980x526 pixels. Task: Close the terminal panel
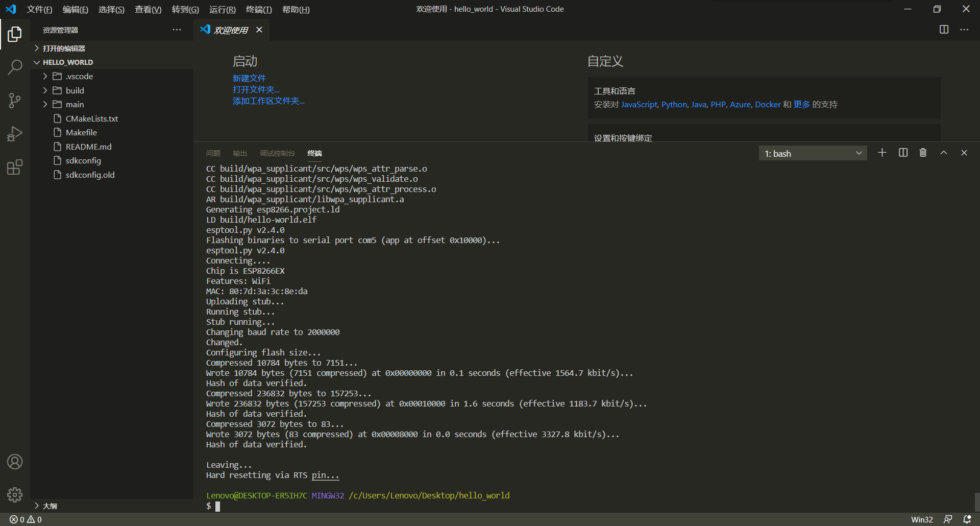pyautogui.click(x=964, y=153)
